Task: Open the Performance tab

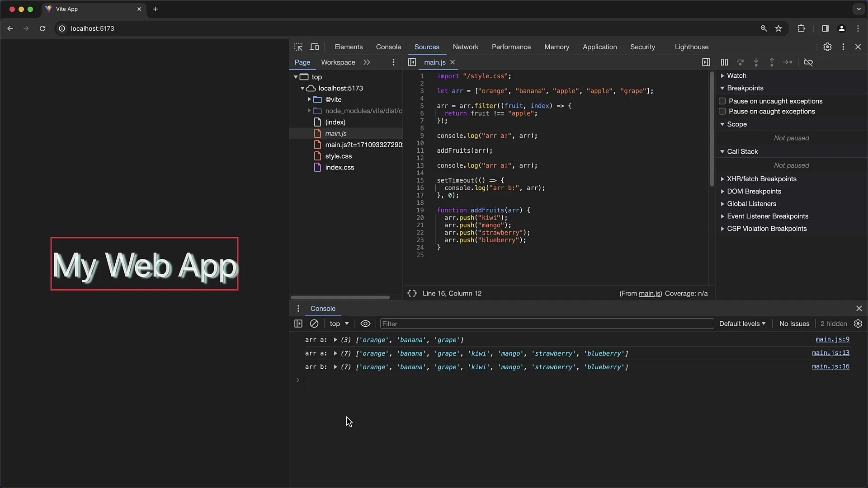Action: (x=511, y=47)
